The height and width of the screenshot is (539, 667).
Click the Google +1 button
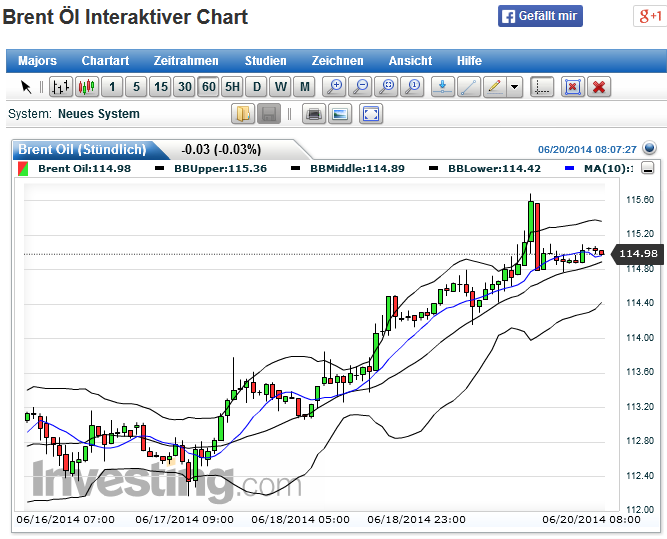tap(648, 16)
